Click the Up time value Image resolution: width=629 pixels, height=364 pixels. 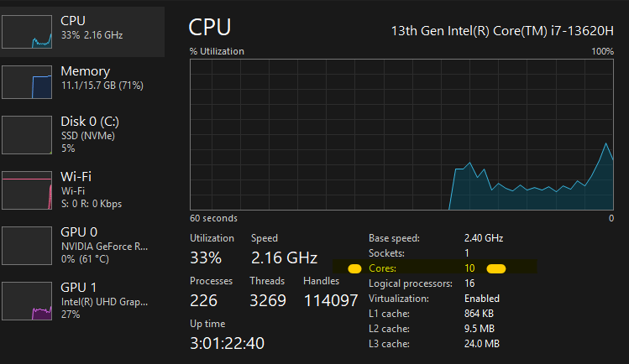[x=227, y=343]
